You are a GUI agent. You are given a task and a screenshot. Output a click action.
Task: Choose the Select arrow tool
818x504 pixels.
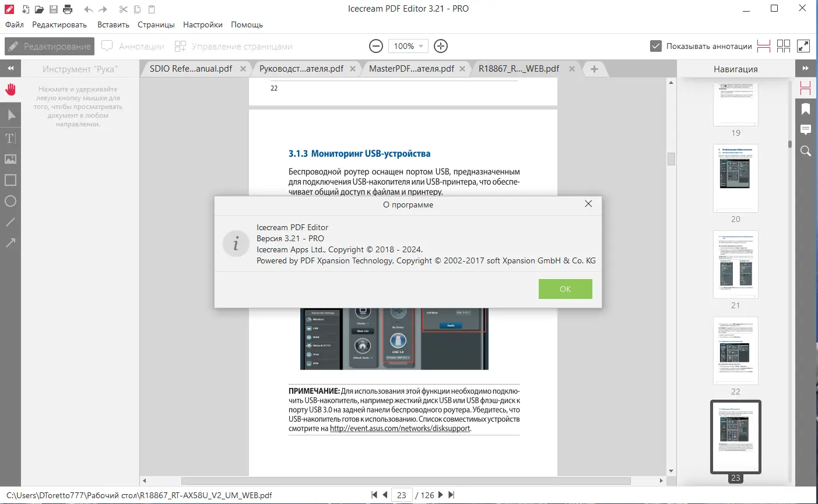click(x=10, y=115)
